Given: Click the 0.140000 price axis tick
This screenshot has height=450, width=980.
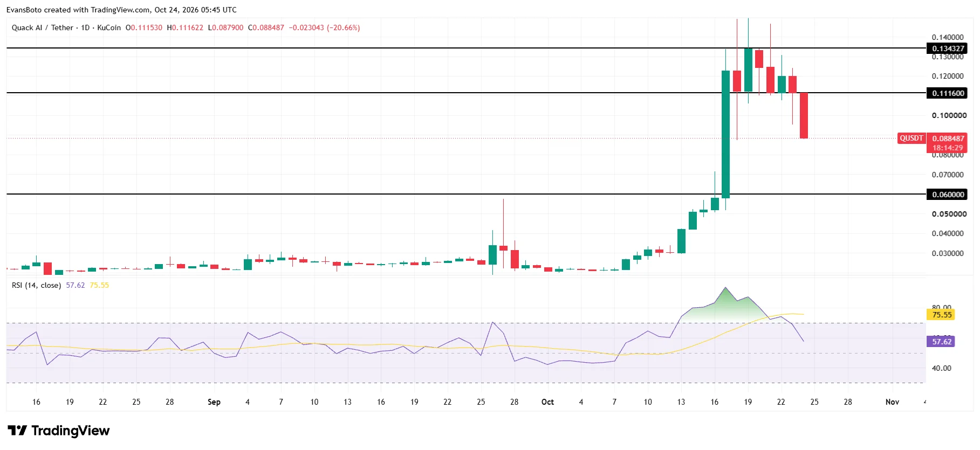Looking at the screenshot, I should [x=948, y=37].
